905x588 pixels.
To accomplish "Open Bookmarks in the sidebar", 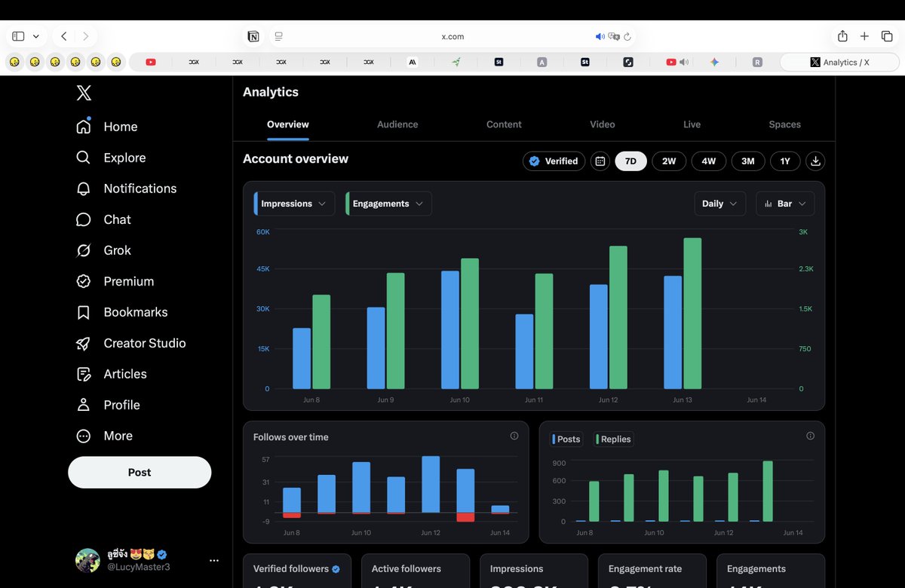I will pos(121,312).
